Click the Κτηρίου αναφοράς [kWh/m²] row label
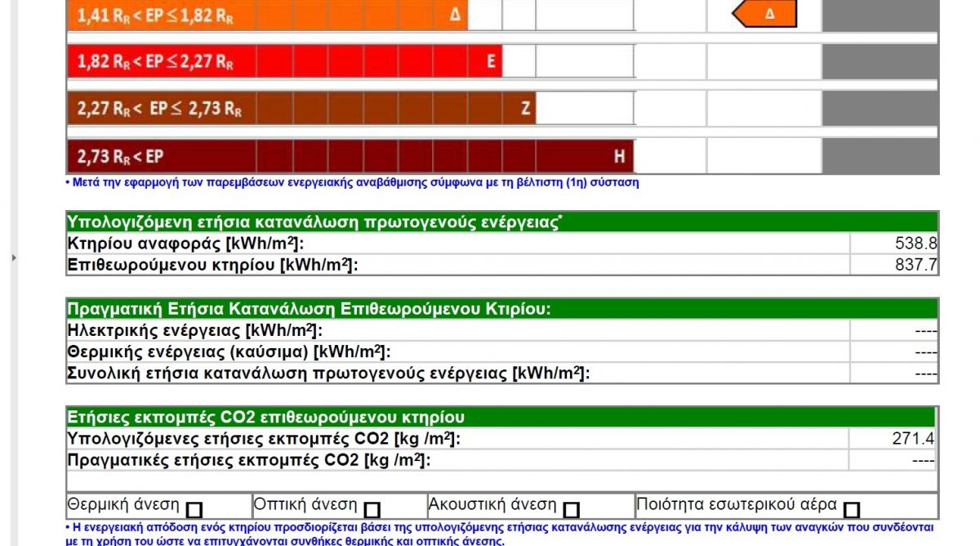 point(186,244)
